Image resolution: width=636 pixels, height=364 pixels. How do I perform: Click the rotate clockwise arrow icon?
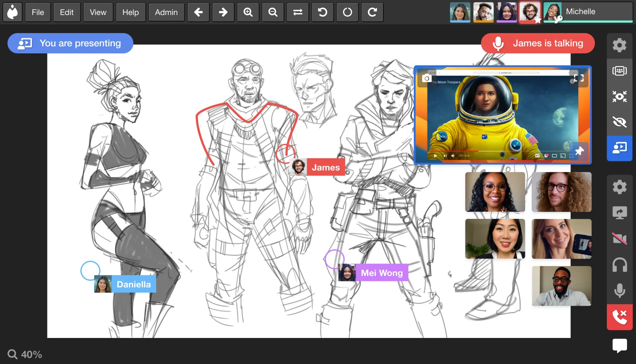pyautogui.click(x=372, y=12)
